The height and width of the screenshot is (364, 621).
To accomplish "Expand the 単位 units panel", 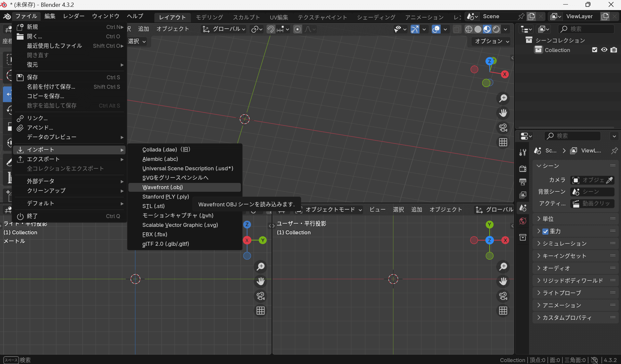I will [548, 219].
